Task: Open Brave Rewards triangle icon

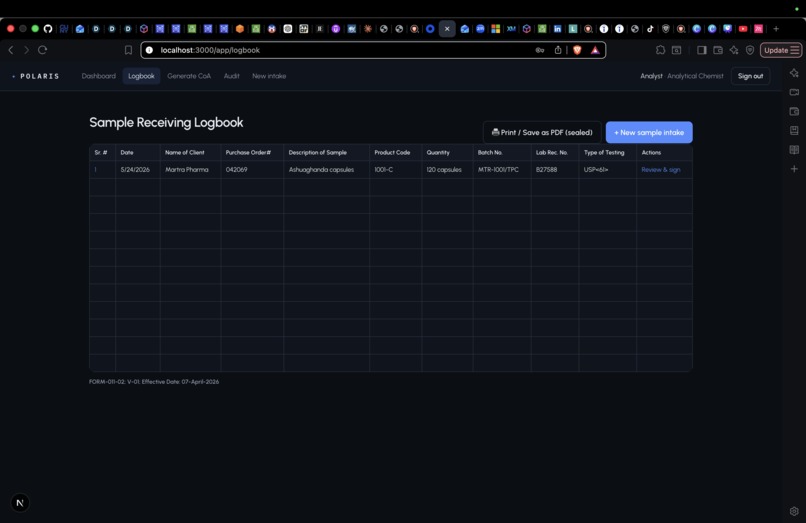Action: click(x=595, y=50)
